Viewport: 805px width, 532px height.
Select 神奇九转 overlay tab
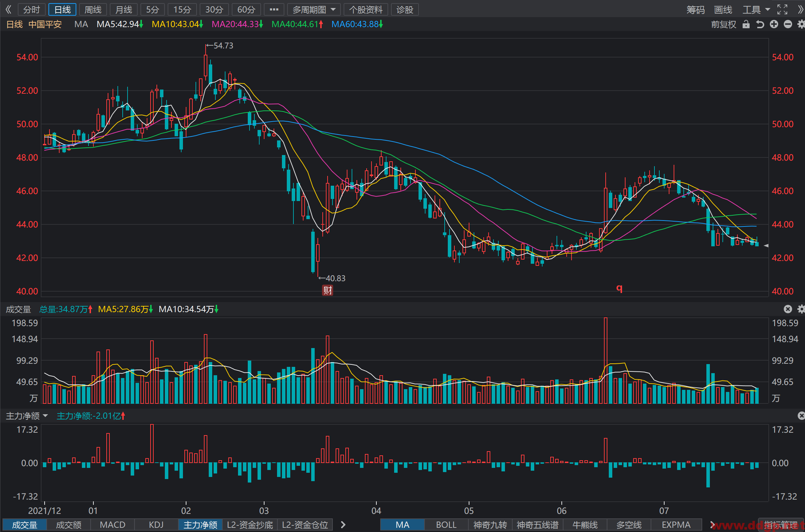[490, 525]
